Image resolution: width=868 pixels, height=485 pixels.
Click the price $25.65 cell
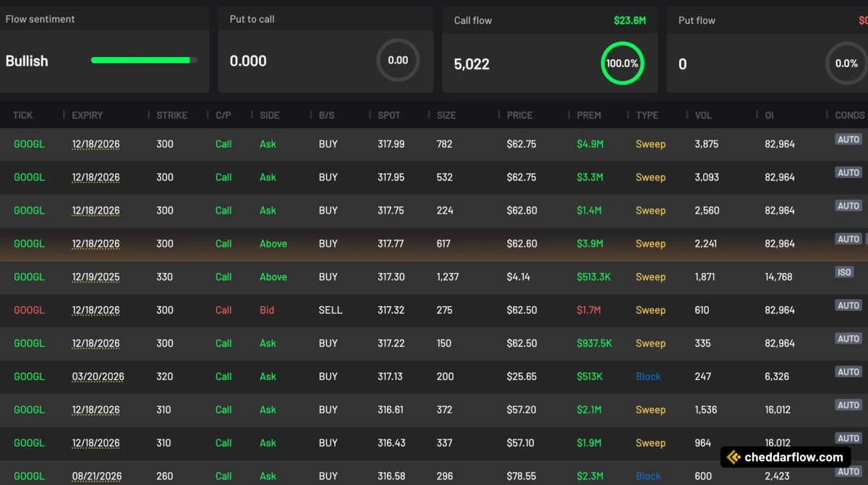click(522, 376)
